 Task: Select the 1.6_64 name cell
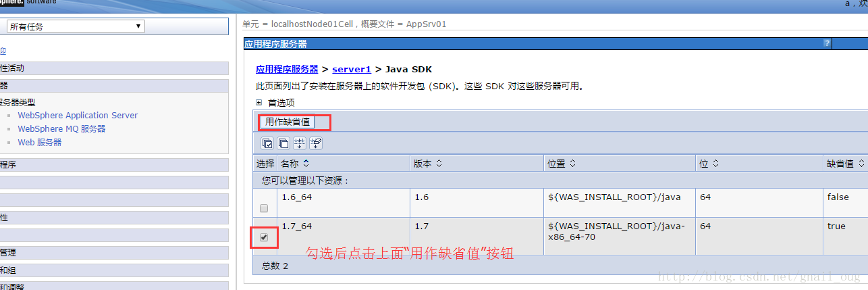pyautogui.click(x=344, y=202)
